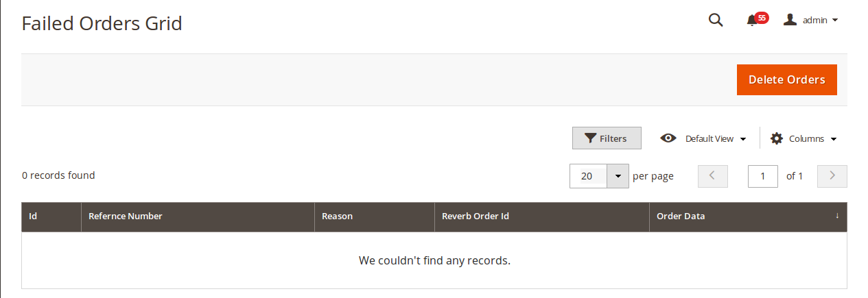Toggle sort arrow on Order Data column
868x298 pixels.
tap(837, 216)
